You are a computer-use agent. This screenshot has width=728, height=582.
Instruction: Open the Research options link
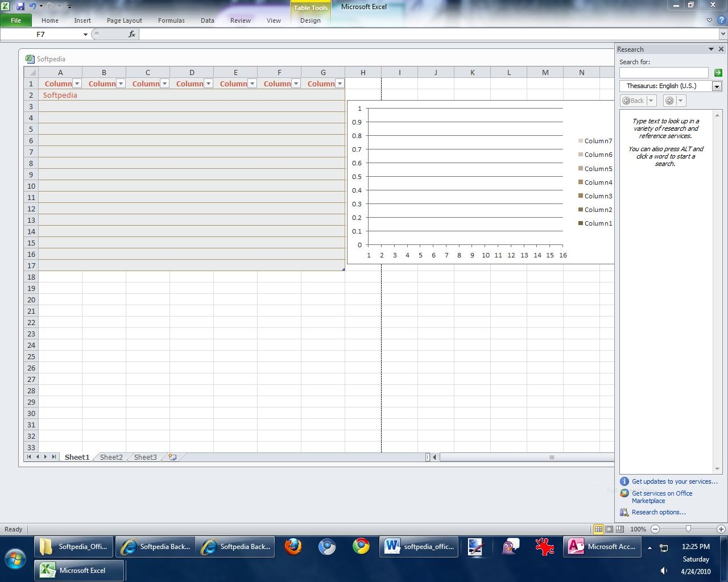659,512
